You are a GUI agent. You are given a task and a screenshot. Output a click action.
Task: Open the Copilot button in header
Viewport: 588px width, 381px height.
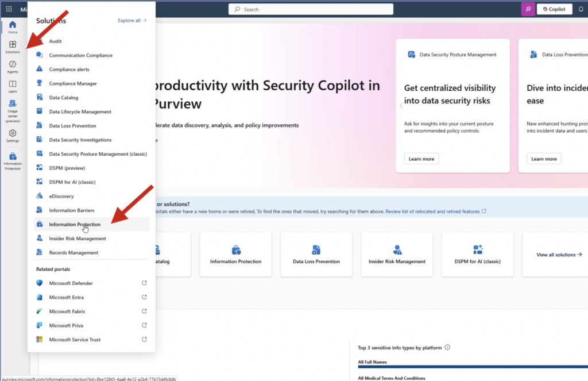tap(554, 9)
